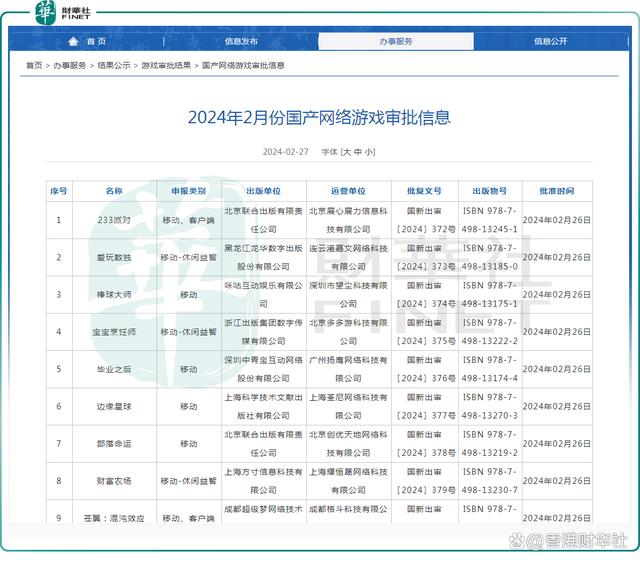Select game name 233派对 in table
The height and width of the screenshot is (563, 640).
pos(114,220)
